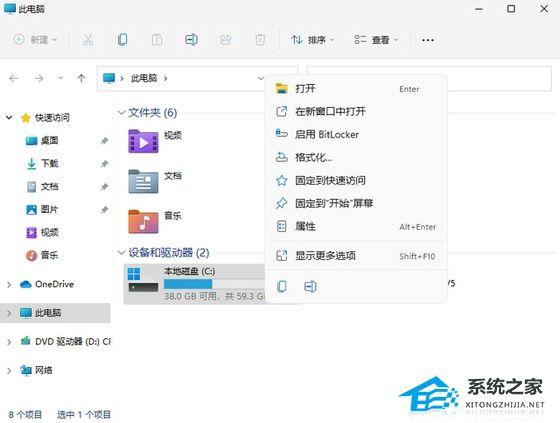Open the 新建 (New) dropdown button

[35, 40]
